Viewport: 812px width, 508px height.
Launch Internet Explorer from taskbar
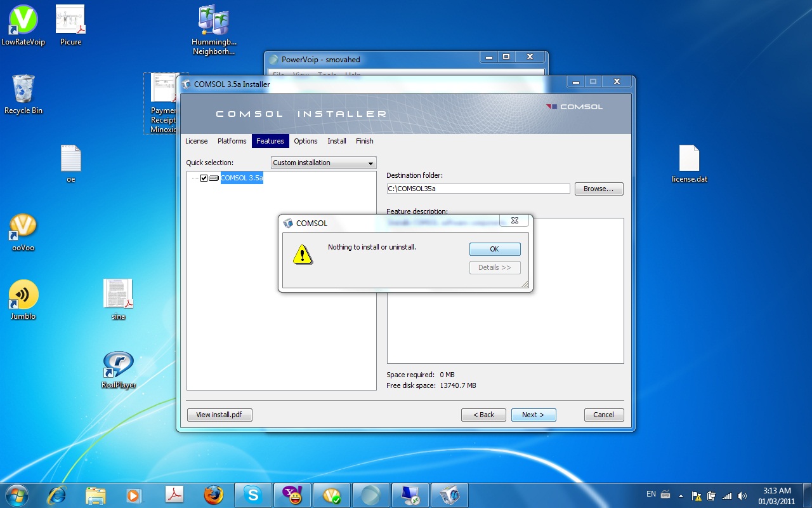click(x=57, y=495)
